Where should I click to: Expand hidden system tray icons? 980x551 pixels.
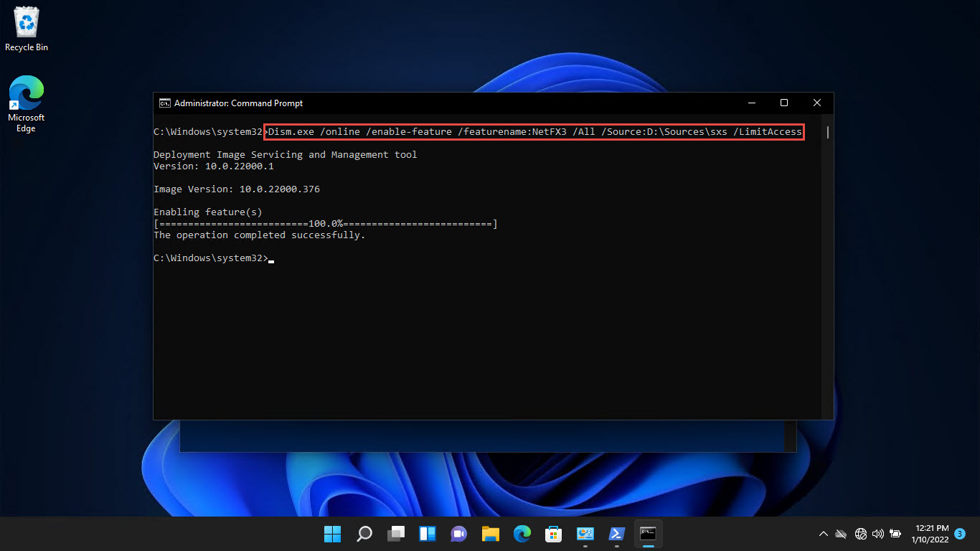click(824, 534)
